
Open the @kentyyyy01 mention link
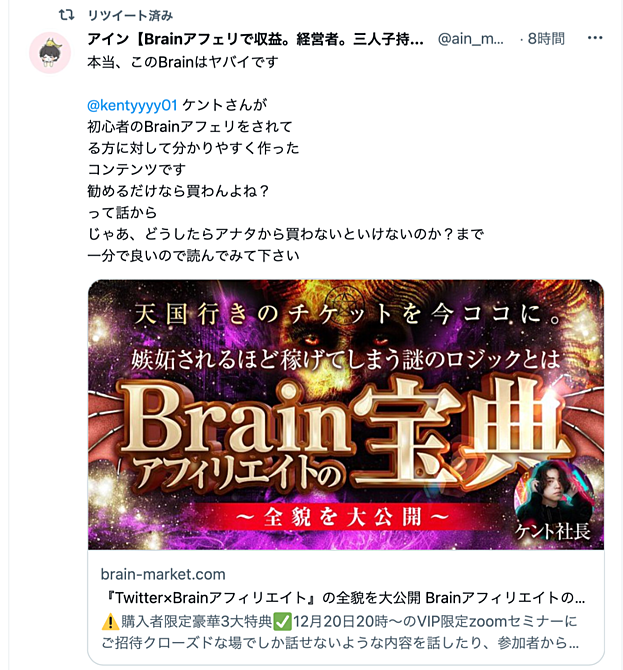[x=132, y=105]
